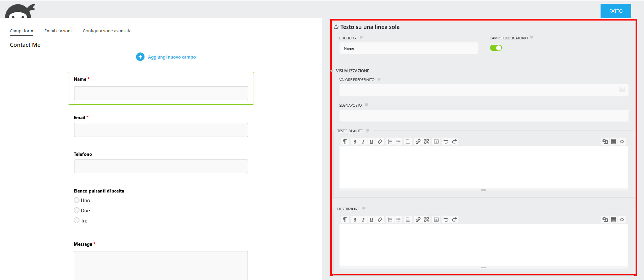Insert bulleted list in Testo di aiuto editor
Viewport: 644px width, 280px height.
tap(398, 142)
